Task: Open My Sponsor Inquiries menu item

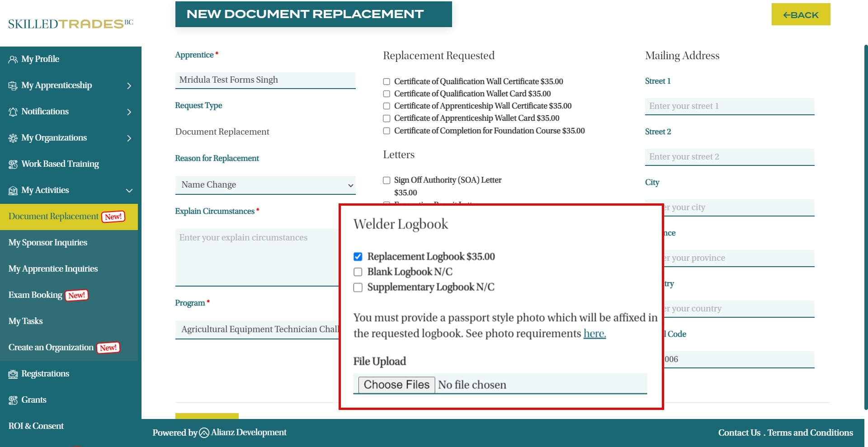Action: 48,243
